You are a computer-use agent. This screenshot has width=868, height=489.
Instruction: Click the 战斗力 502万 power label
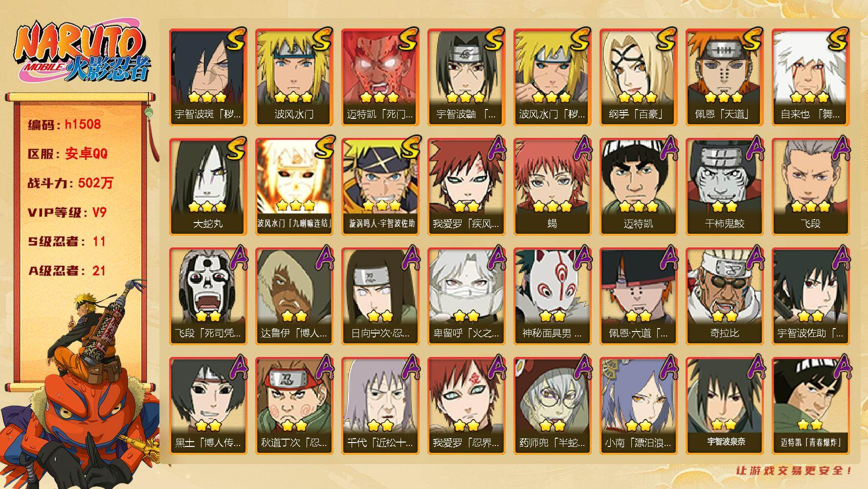pos(71,183)
